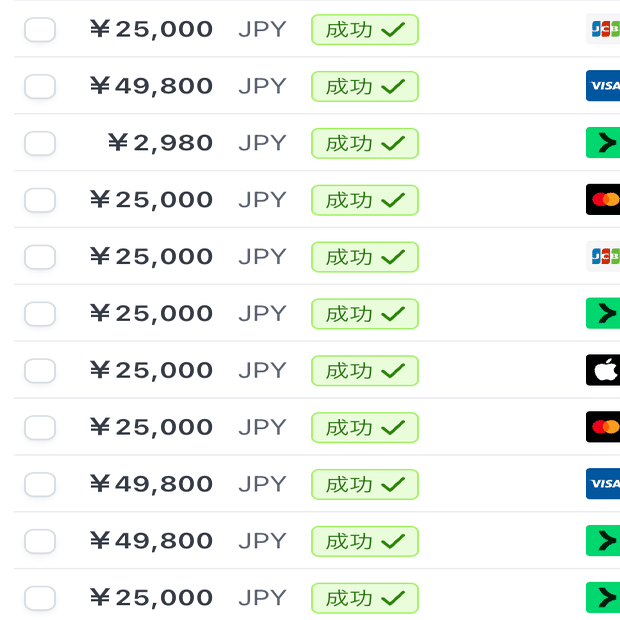Open the ¥25,000 amount on the Apple Pay row
Image resolution: width=620 pixels, height=620 pixels.
click(151, 370)
